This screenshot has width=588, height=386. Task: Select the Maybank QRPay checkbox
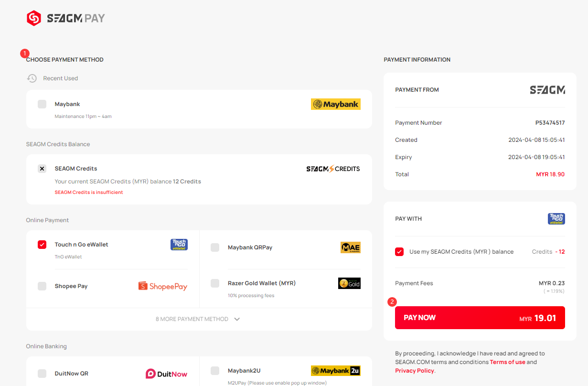click(215, 247)
